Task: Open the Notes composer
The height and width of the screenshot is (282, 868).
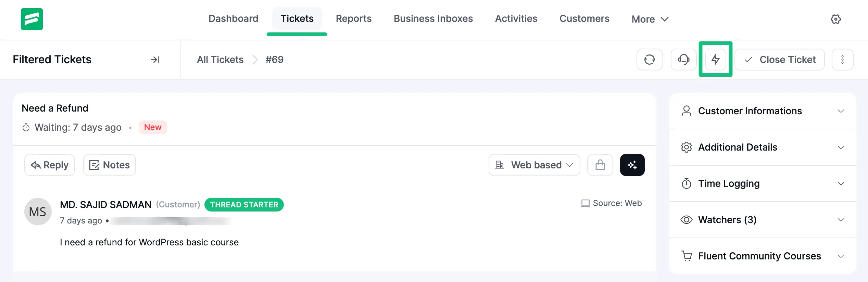Action: [x=109, y=165]
